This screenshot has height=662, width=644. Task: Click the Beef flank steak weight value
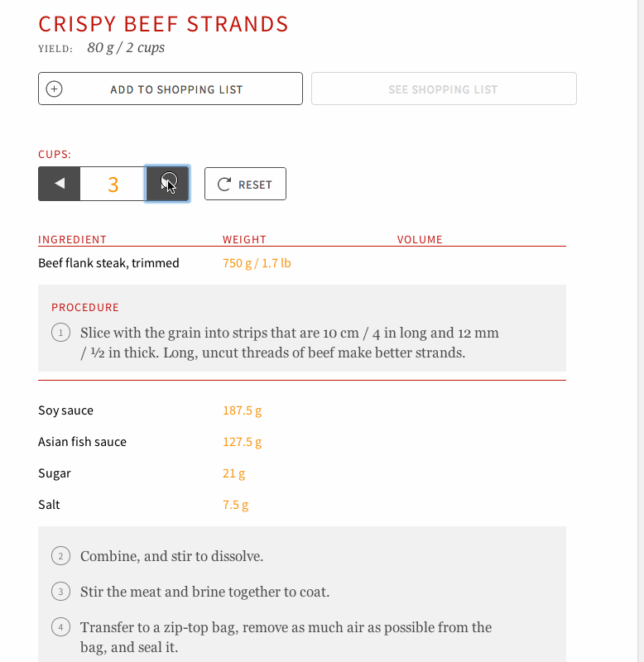[x=257, y=263]
